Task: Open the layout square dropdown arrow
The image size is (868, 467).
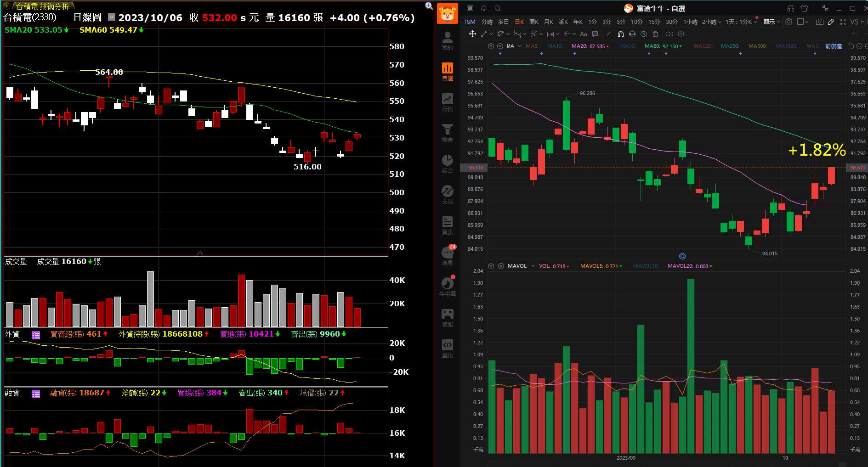Action: point(806,22)
